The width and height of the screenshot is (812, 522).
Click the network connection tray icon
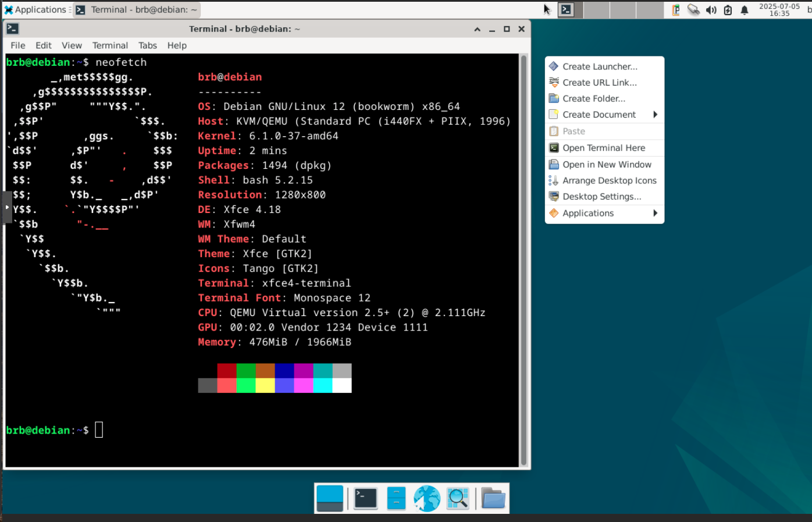point(693,10)
